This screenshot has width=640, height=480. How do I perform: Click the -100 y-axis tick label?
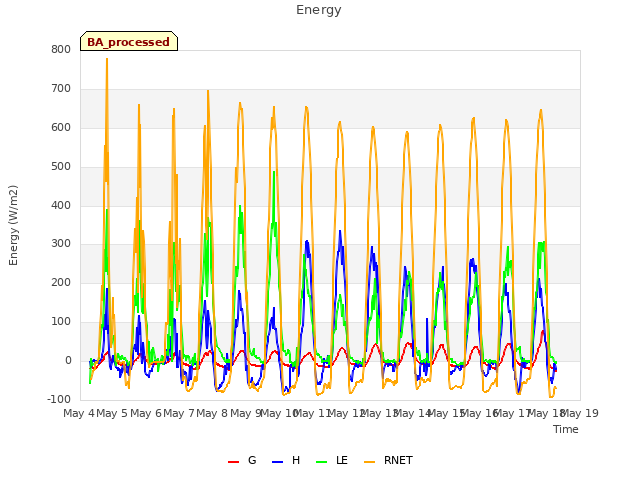59,399
